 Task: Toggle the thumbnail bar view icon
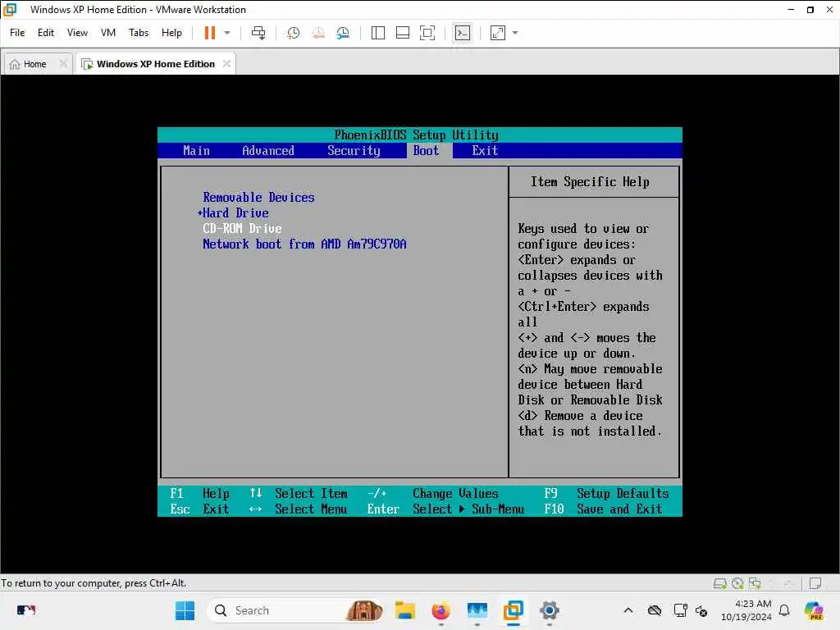coord(402,33)
